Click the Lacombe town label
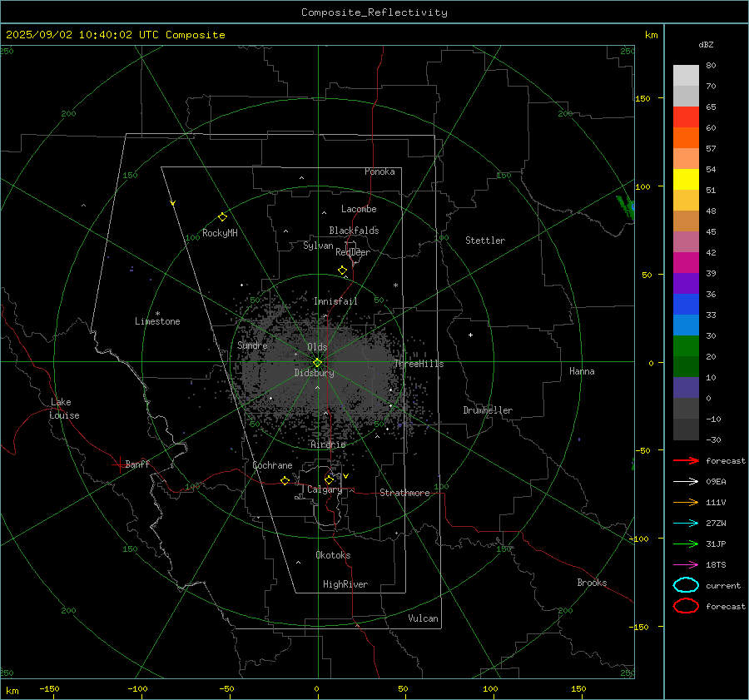 click(359, 209)
